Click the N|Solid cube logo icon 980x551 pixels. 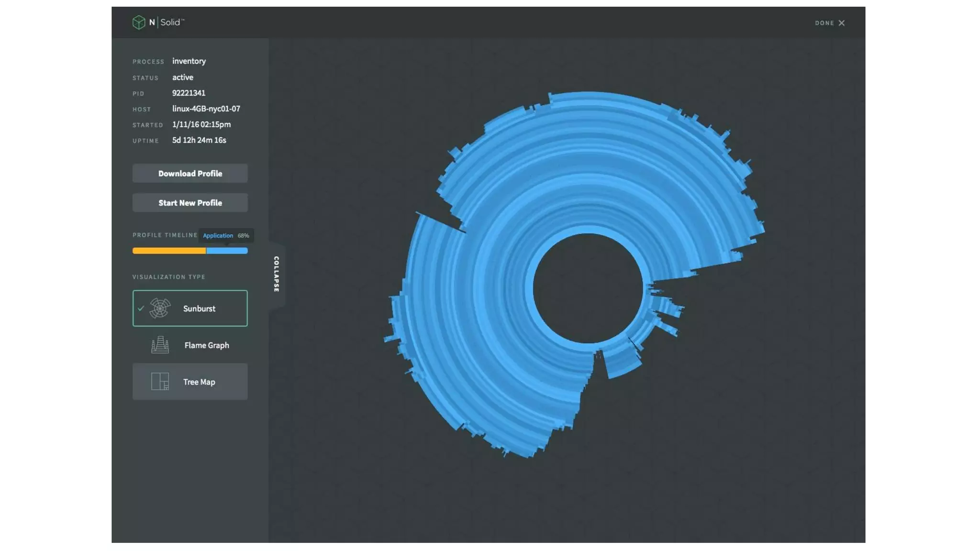[x=139, y=22]
